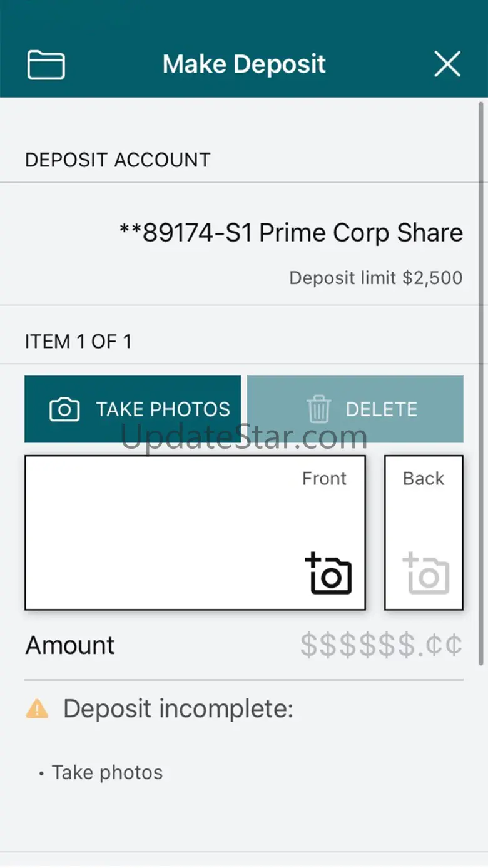
Task: Enter the deposit amount field
Action: coord(381,645)
